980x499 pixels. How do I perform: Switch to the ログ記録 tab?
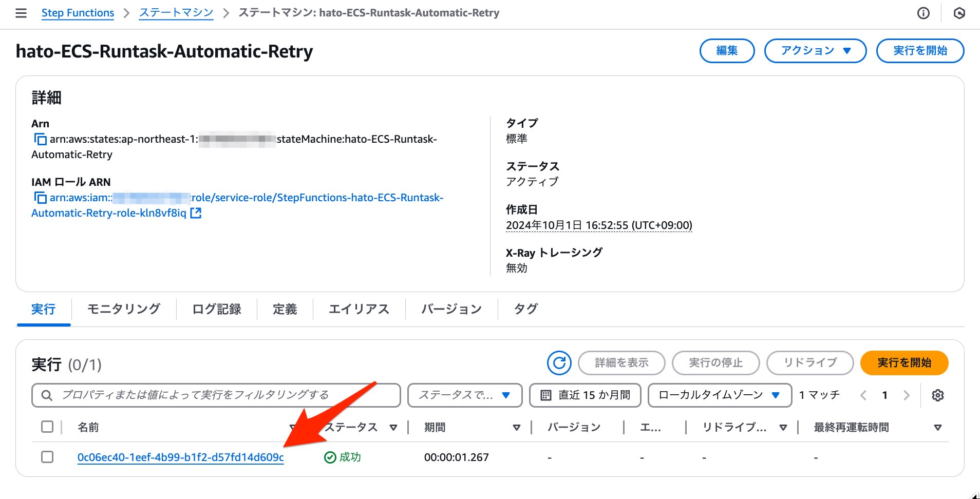point(216,309)
